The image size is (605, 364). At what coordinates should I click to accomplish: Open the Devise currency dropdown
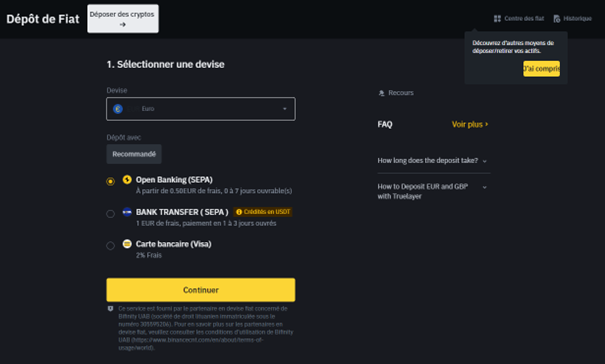point(201,109)
